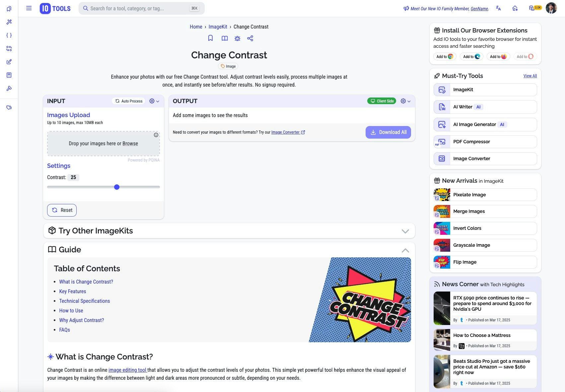This screenshot has width=565, height=392.
Task: Focus the tool search field
Action: coord(142,8)
